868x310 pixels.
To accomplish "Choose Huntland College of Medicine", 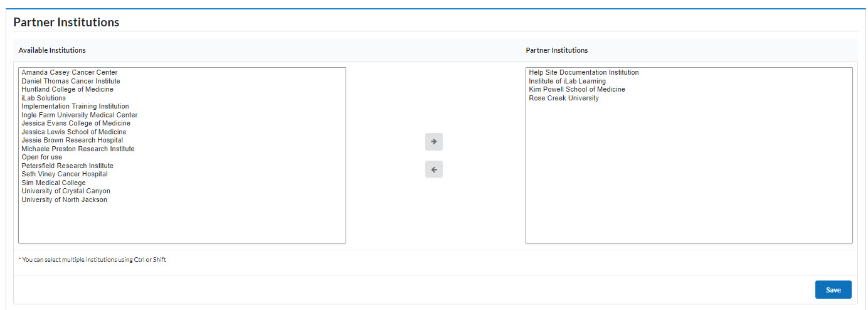I will [x=68, y=90].
